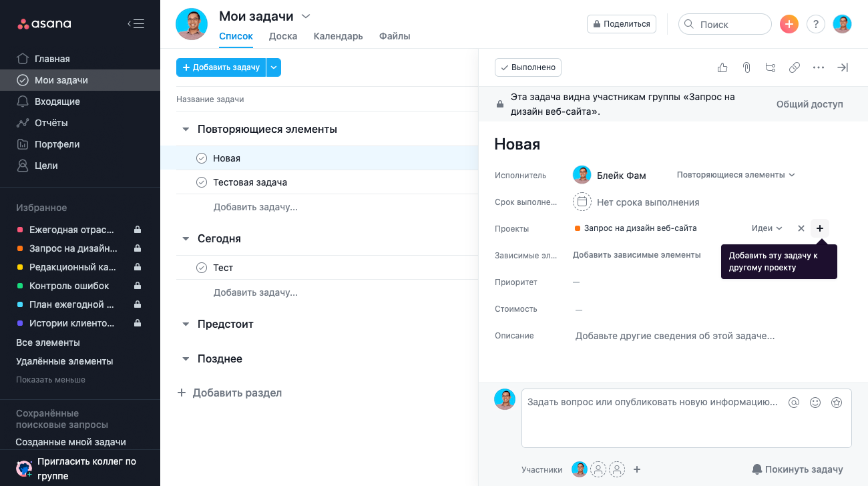Viewport: 868px width, 486px height.
Task: Open the invite teammates icon at bottom
Action: pos(24,469)
